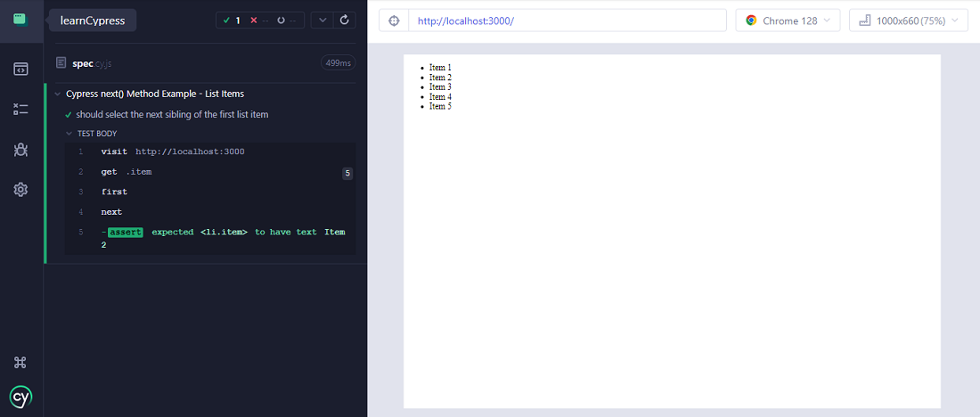This screenshot has height=417, width=980.
Task: Click 'Item 3' in the preview
Action: pos(440,87)
